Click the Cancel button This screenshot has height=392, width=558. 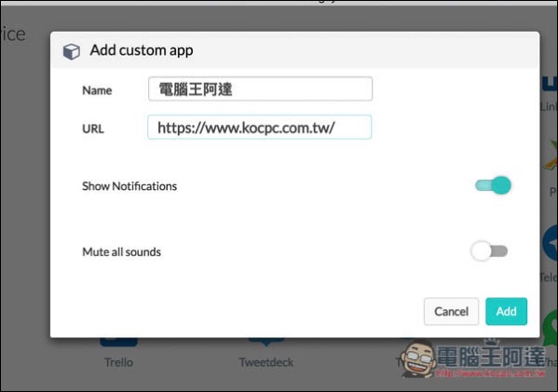click(451, 312)
